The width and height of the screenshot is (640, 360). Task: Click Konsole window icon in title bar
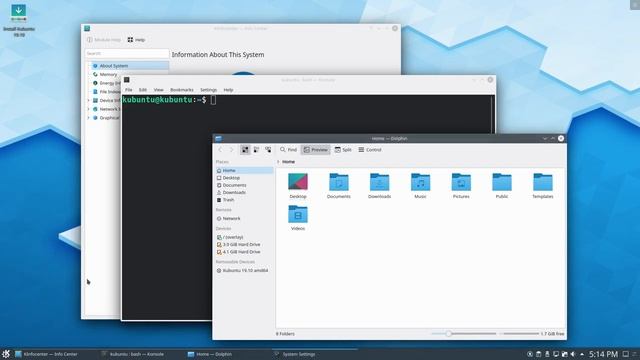click(x=127, y=80)
